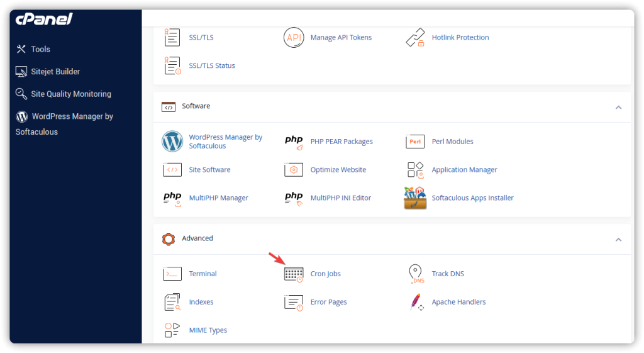Open Sitejet Builder in sidebar
The height and width of the screenshot is (353, 644).
(55, 72)
